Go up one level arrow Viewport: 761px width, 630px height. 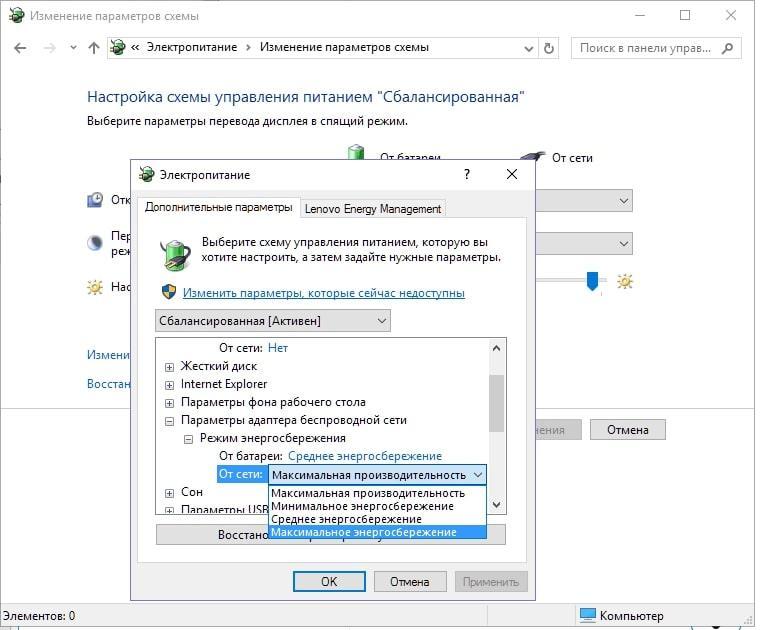point(94,48)
